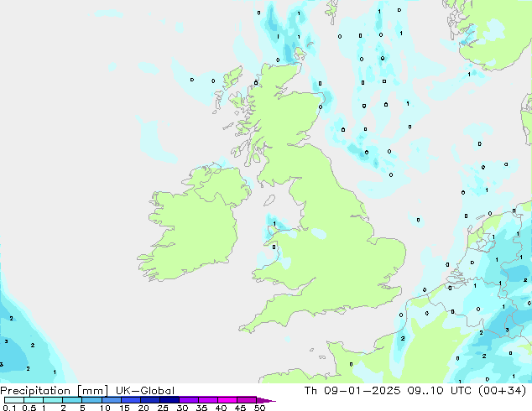The height and width of the screenshot is (411, 532).
Task: Click the '(00+34)' forecast offset text
Action: [x=502, y=391]
